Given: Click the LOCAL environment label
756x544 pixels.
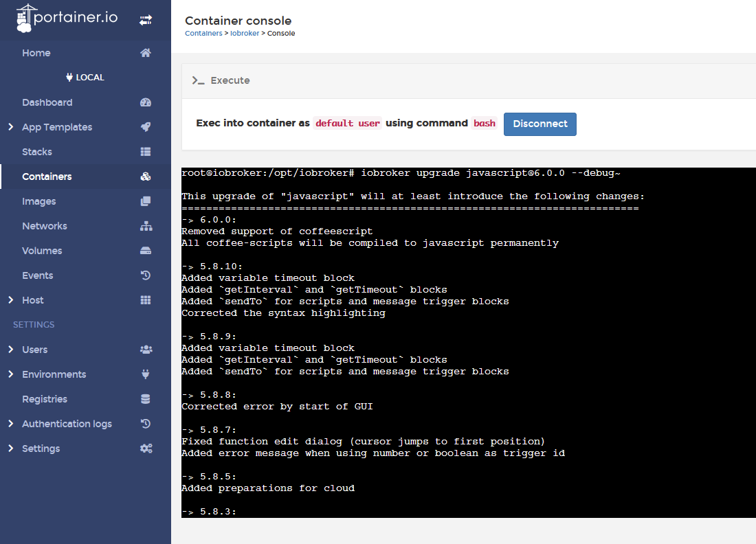Looking at the screenshot, I should (x=90, y=77).
